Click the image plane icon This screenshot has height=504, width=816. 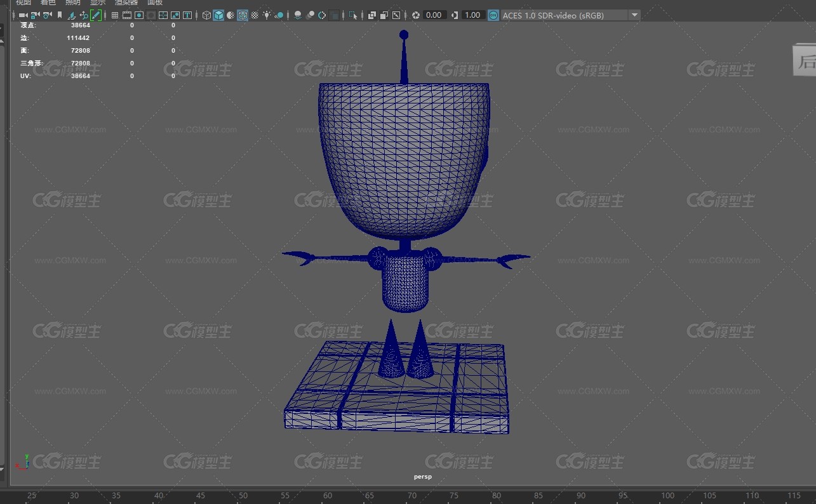72,15
